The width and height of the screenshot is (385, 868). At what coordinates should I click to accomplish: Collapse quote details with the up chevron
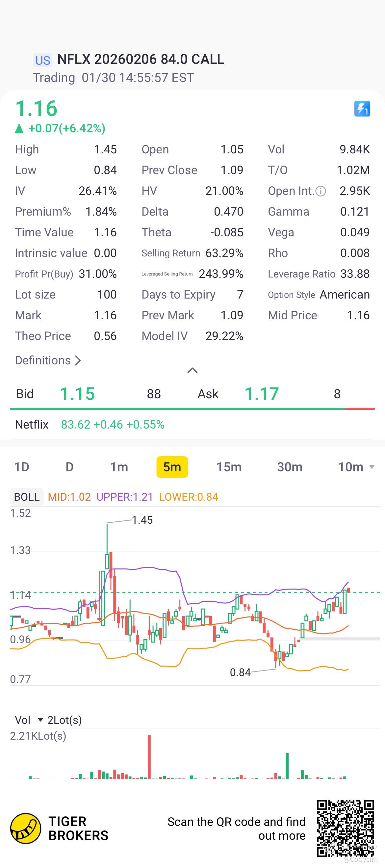192,371
